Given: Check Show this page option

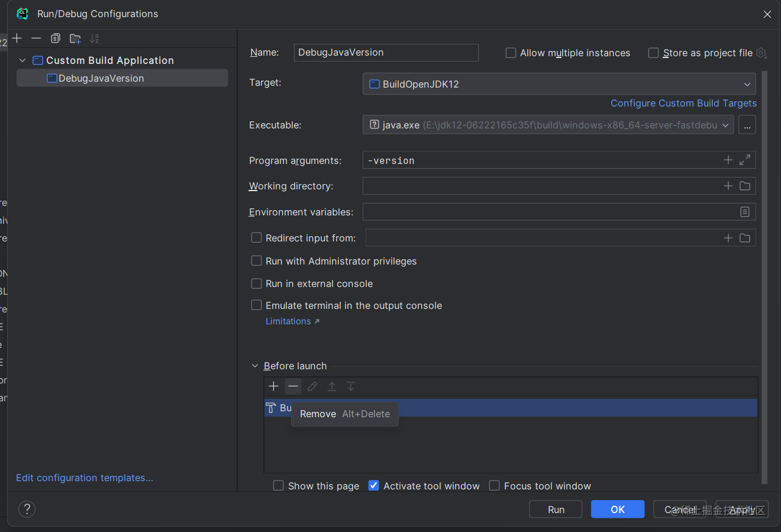Looking at the screenshot, I should coord(278,485).
